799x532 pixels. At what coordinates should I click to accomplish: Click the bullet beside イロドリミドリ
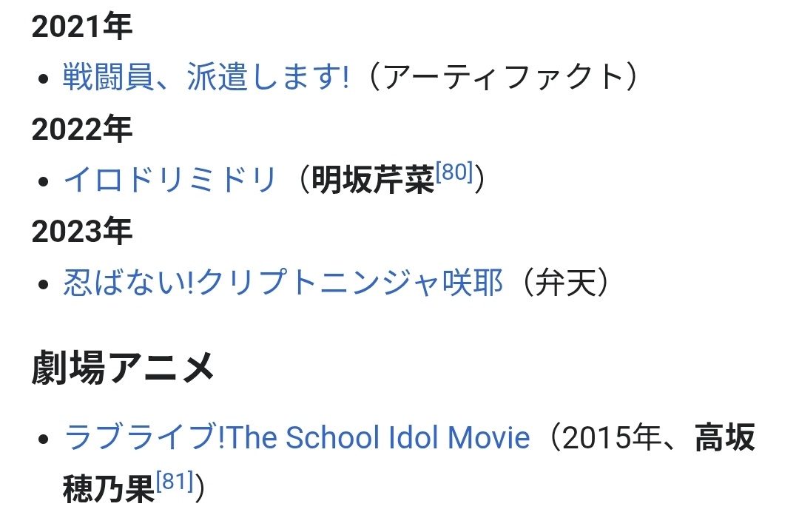44,181
